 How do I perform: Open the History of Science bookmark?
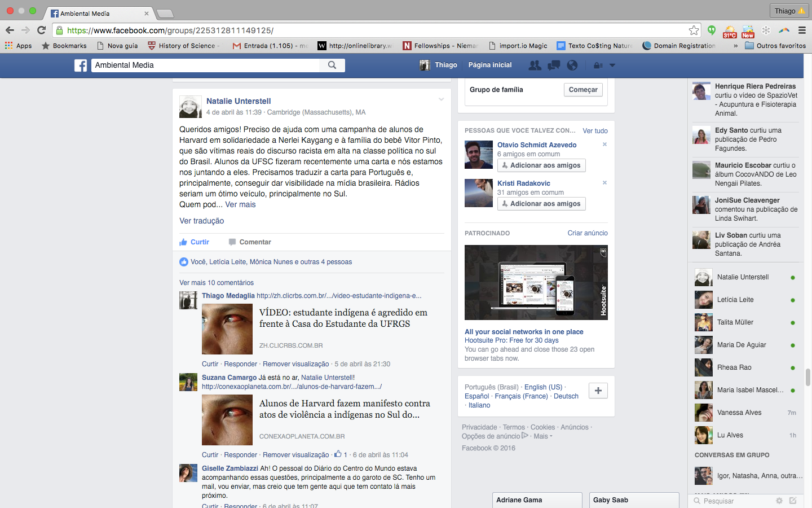click(183, 46)
